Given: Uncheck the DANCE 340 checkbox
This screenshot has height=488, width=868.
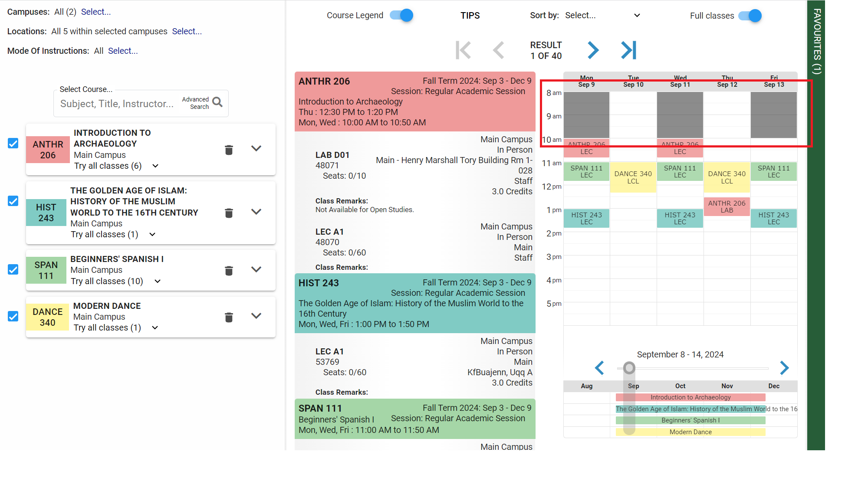Looking at the screenshot, I should (x=13, y=316).
